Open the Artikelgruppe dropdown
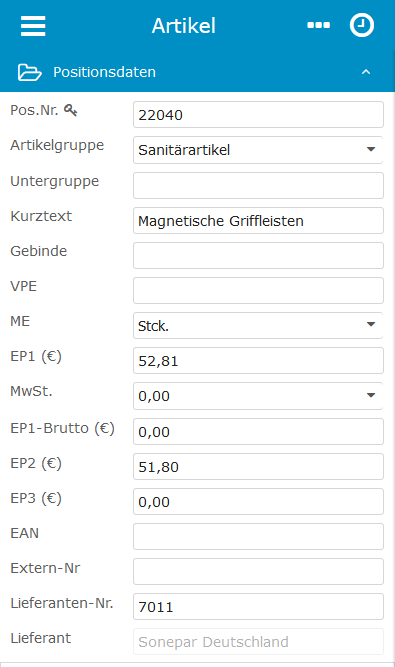395x667 pixels. point(258,150)
